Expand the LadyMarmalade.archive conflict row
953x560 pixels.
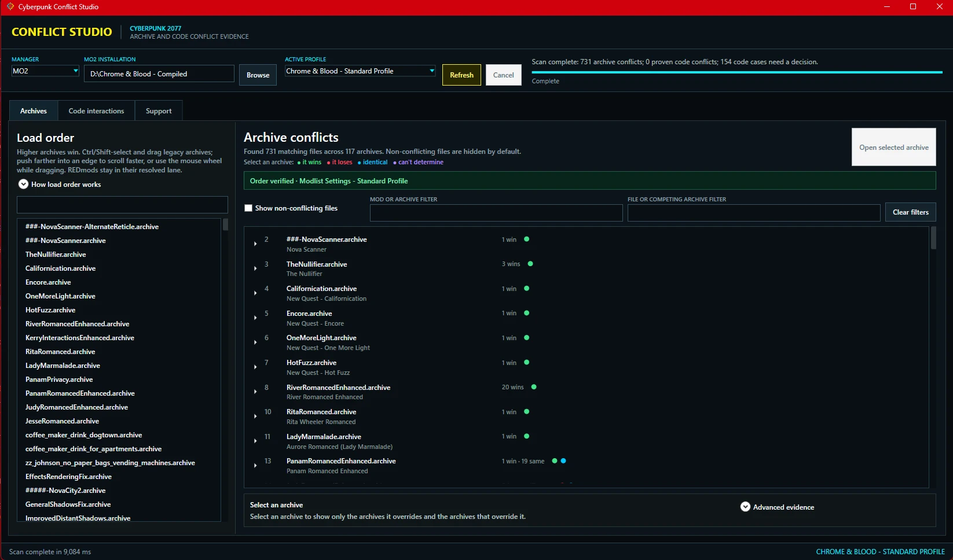[x=255, y=441]
